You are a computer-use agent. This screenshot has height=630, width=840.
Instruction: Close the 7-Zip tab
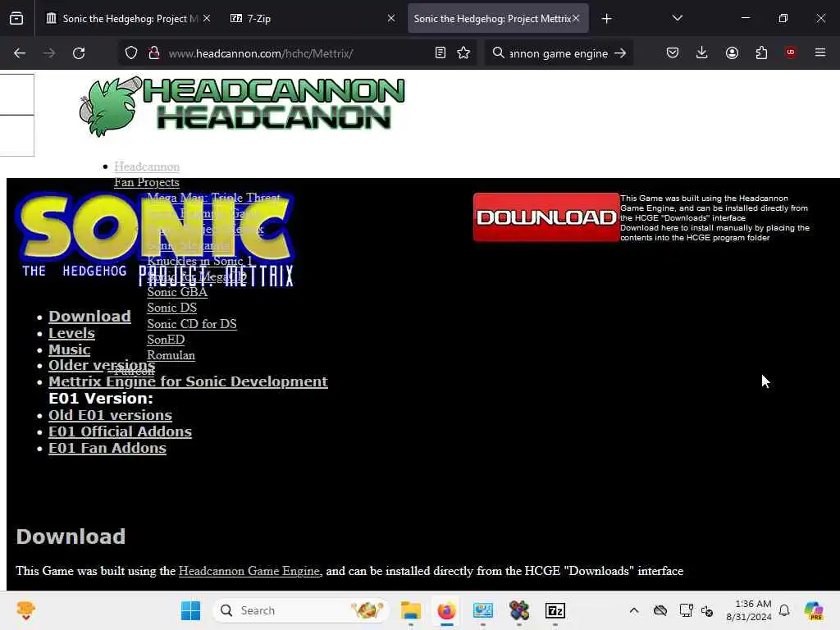pos(391,18)
